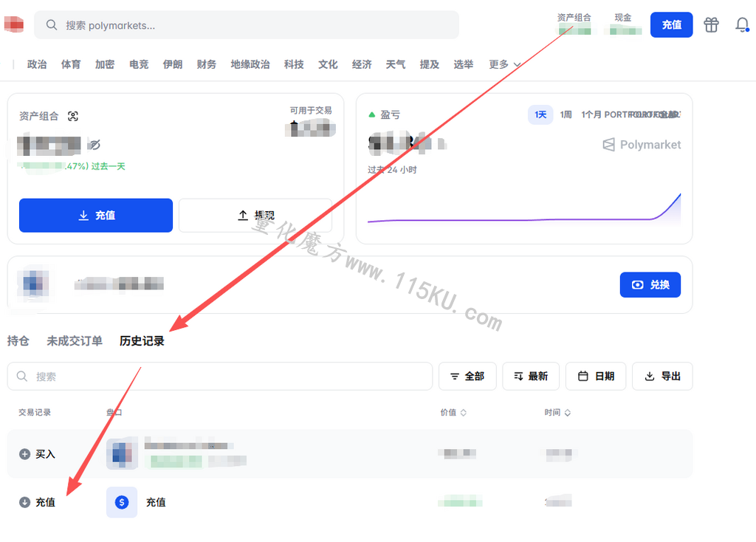The width and height of the screenshot is (756, 542).
Task: Click the dollar icon in 充值 row
Action: click(122, 502)
